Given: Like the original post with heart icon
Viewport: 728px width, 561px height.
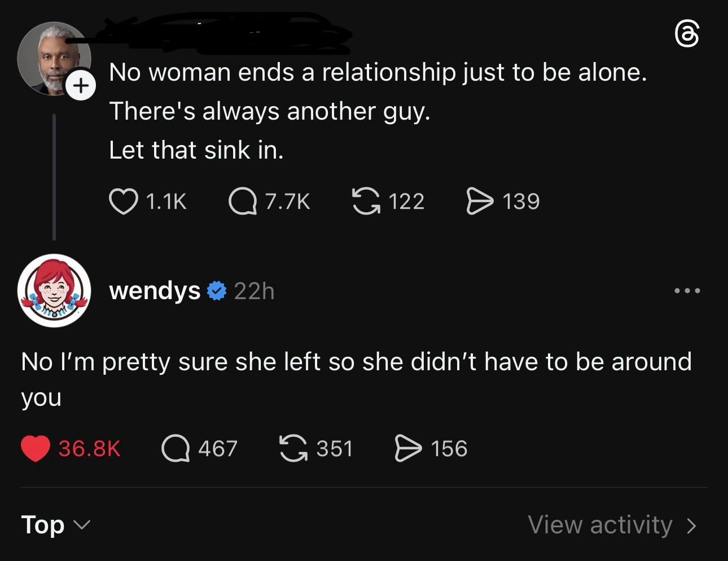Looking at the screenshot, I should pos(123,201).
